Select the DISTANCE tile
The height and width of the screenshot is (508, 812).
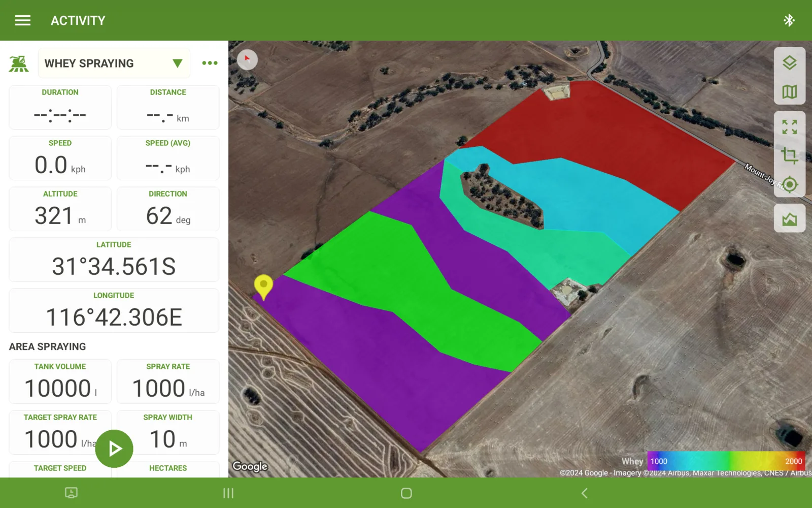pyautogui.click(x=168, y=107)
